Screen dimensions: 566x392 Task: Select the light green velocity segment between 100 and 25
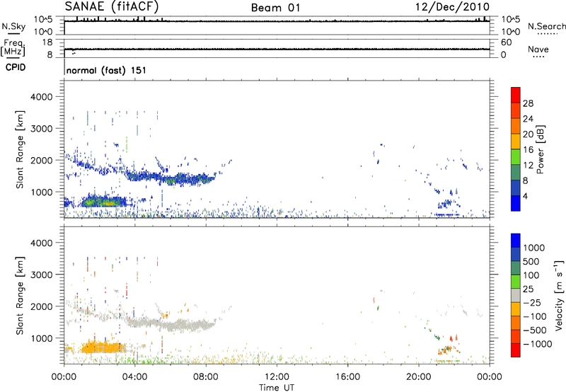[516, 282]
